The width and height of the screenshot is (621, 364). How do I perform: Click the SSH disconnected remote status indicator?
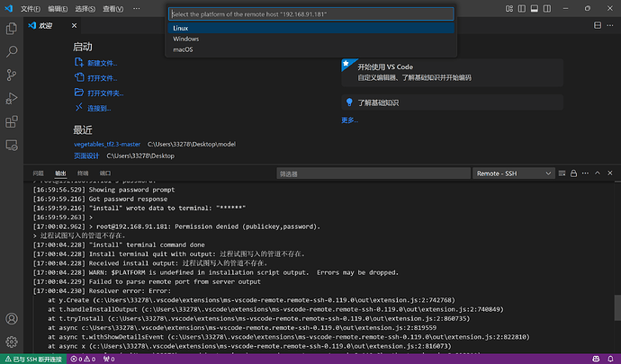(33, 359)
